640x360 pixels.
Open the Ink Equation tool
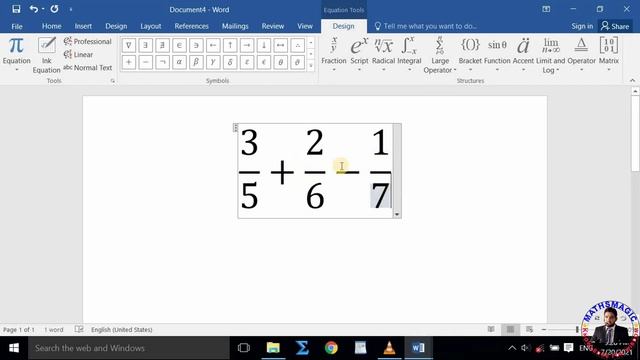pyautogui.click(x=47, y=55)
